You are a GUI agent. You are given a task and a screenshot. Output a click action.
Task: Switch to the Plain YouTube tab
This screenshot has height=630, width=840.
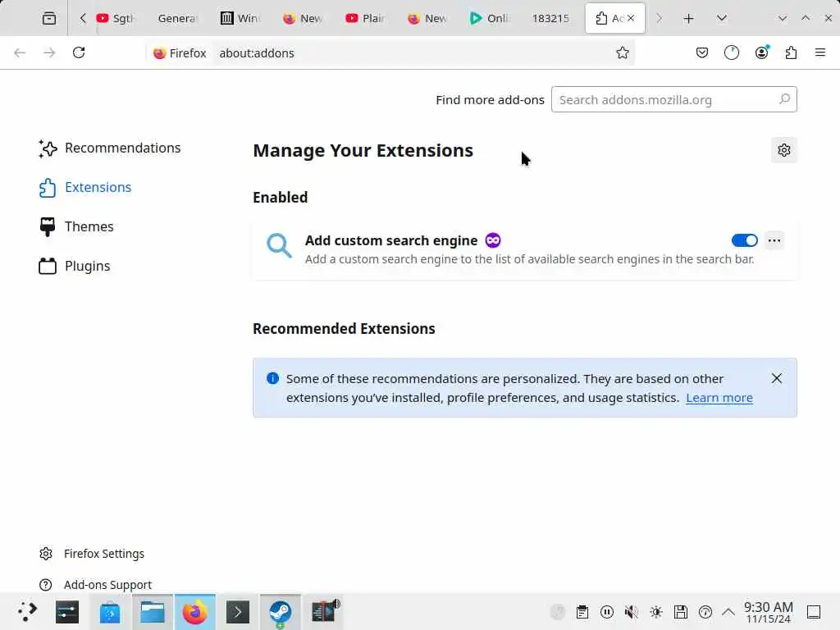365,18
